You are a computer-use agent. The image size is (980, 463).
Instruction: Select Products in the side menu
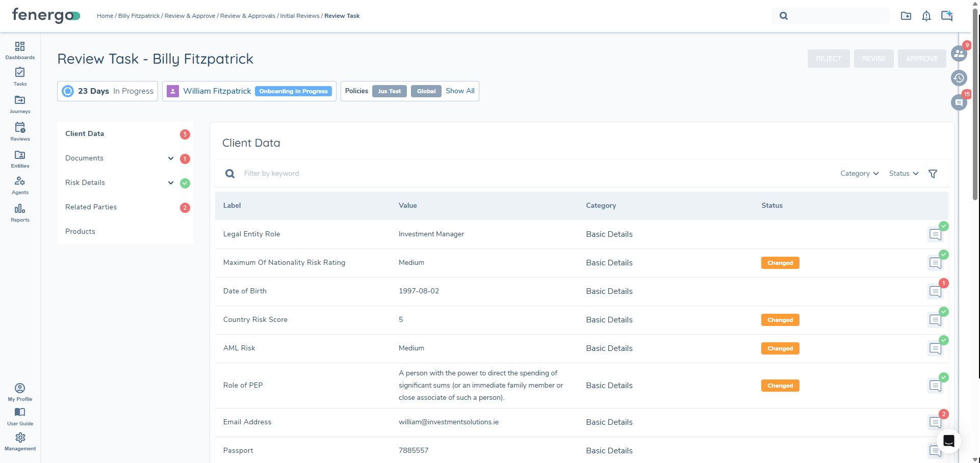point(80,231)
